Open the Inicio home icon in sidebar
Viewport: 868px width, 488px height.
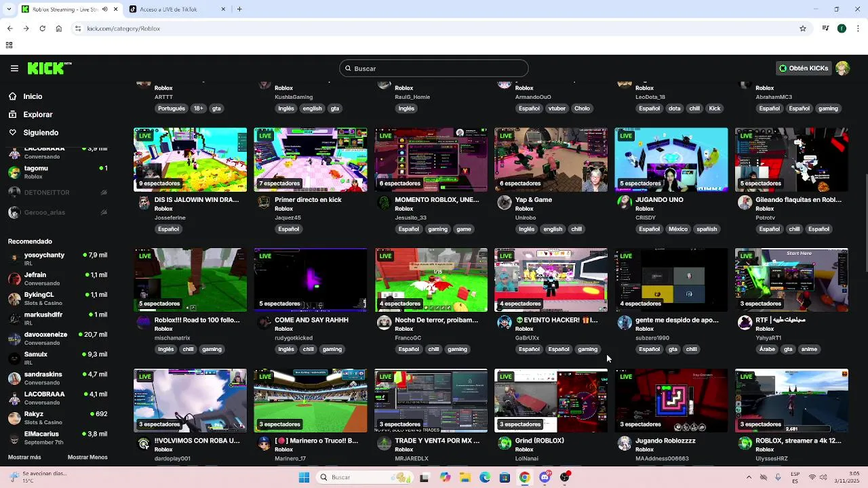pyautogui.click(x=12, y=96)
